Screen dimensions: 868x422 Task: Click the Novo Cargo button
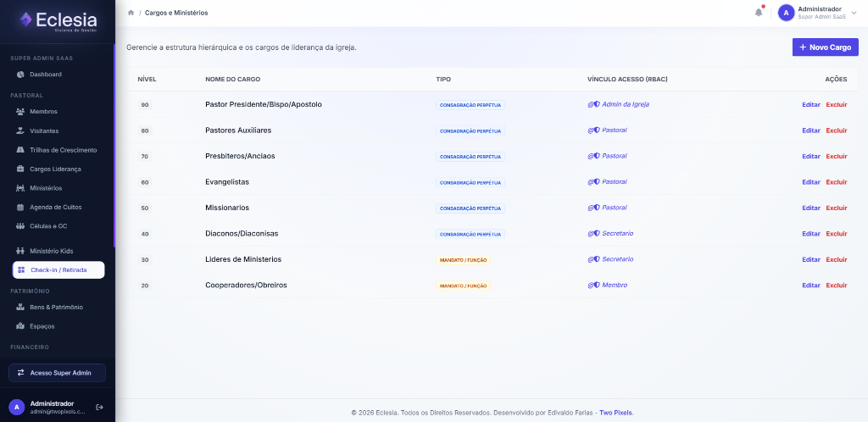pyautogui.click(x=825, y=47)
